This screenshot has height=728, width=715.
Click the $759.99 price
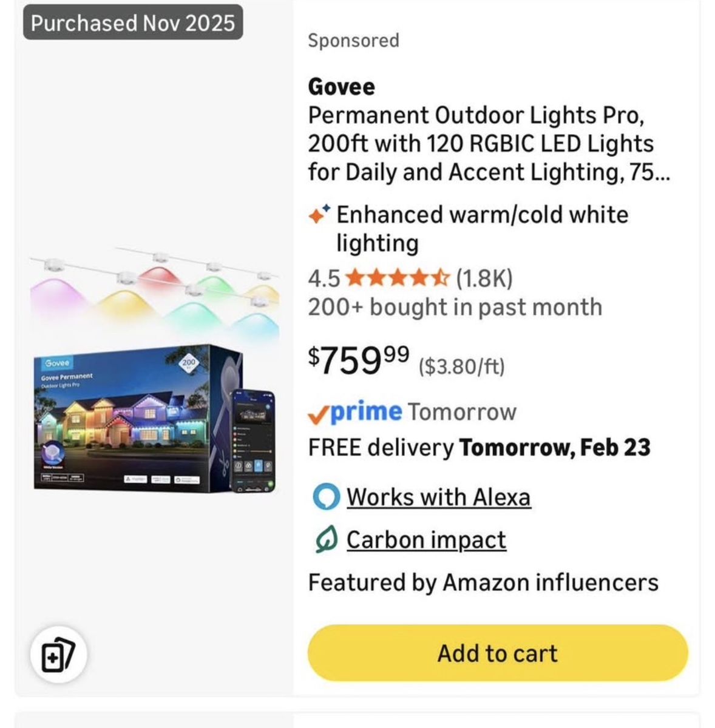[359, 360]
